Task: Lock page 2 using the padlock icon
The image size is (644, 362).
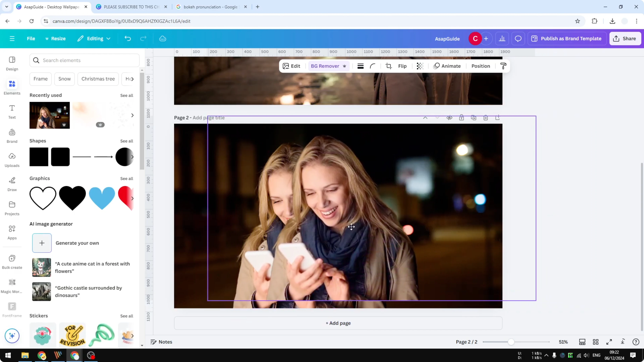Action: 461,117
